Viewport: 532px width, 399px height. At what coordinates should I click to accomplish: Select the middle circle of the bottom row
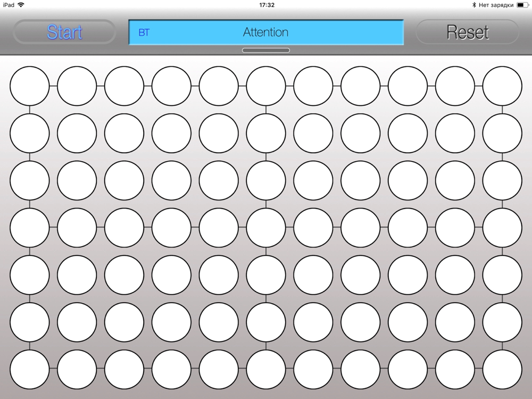(x=266, y=369)
